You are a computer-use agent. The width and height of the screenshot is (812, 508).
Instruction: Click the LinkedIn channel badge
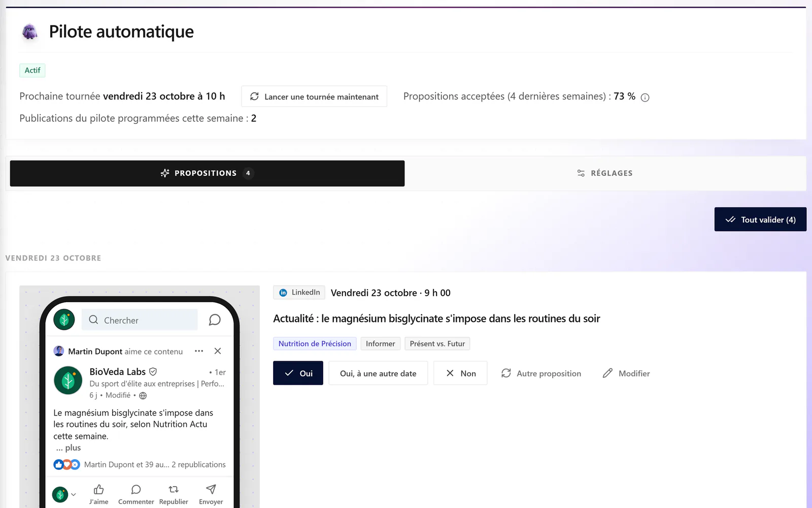coord(299,293)
